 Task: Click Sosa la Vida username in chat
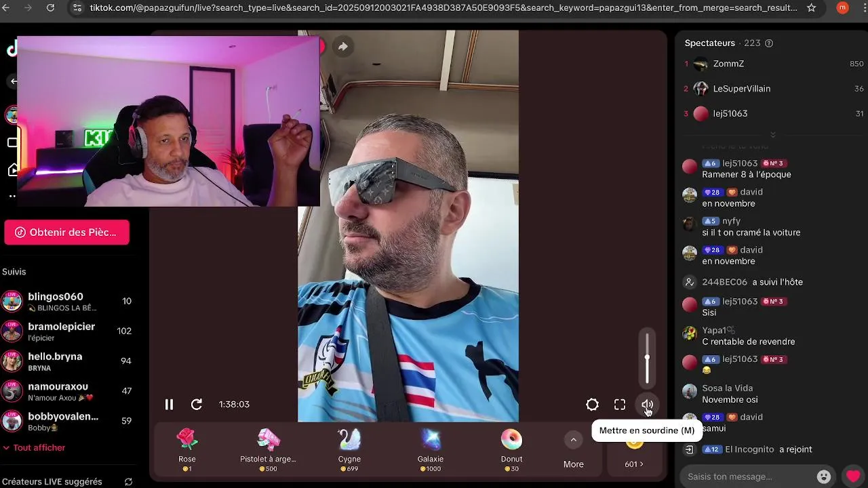728,388
